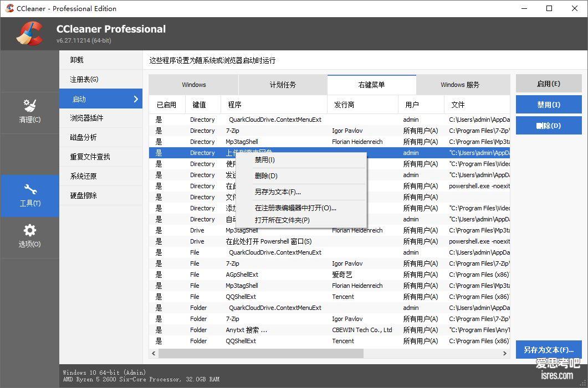Screen dimensions: 588x388
Task: Select the 右键菜单 tab
Action: point(372,85)
